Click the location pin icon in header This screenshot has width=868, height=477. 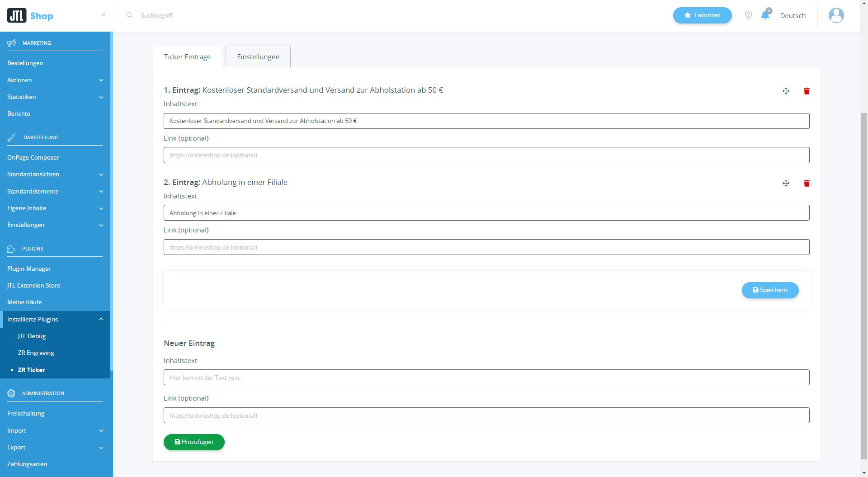click(x=748, y=15)
